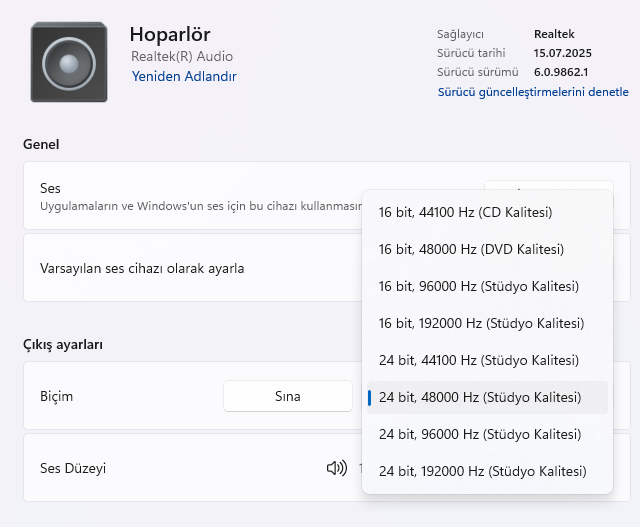Click the Çıkış ayarları section heading
This screenshot has height=527, width=640.
pyautogui.click(x=63, y=344)
